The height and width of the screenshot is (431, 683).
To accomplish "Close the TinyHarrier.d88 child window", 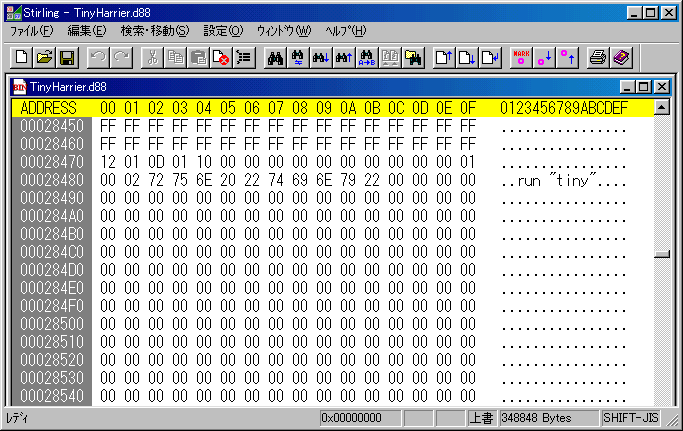I will coord(662,87).
